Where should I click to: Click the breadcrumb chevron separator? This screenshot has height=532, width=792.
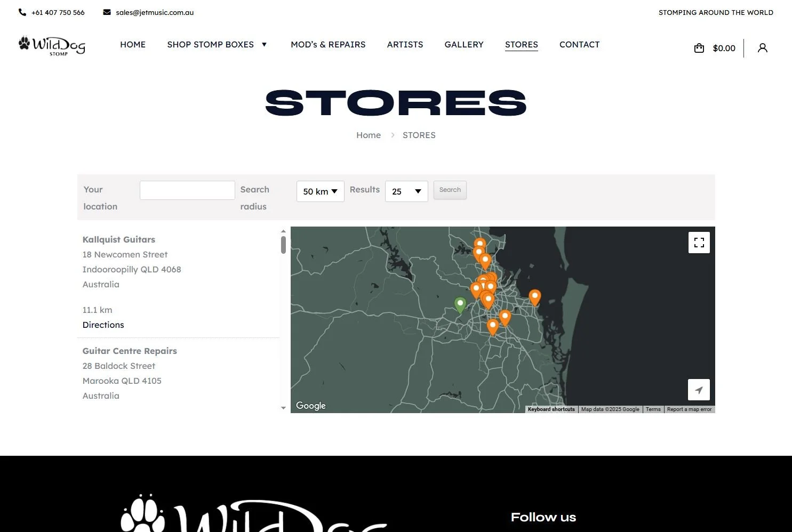pyautogui.click(x=393, y=135)
